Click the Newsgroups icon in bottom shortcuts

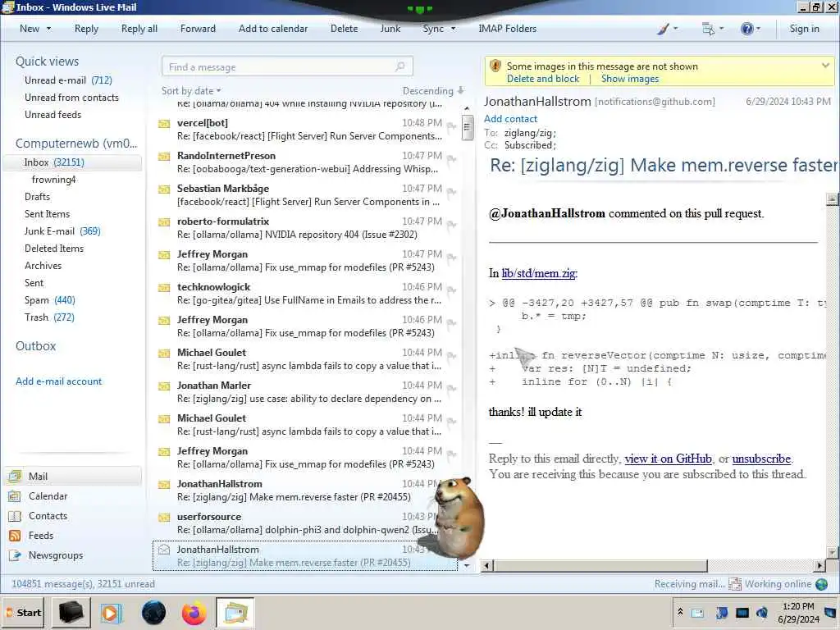tap(15, 555)
